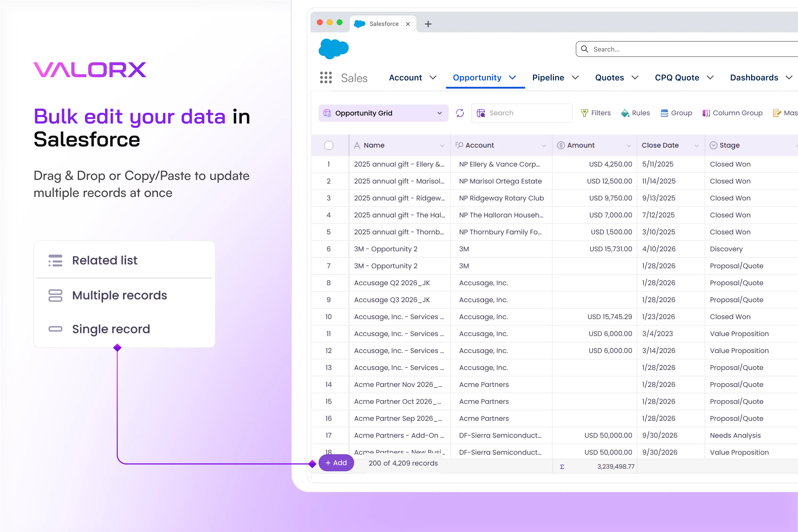Image resolution: width=798 pixels, height=532 pixels.
Task: Click the grid Search input field
Action: point(522,113)
